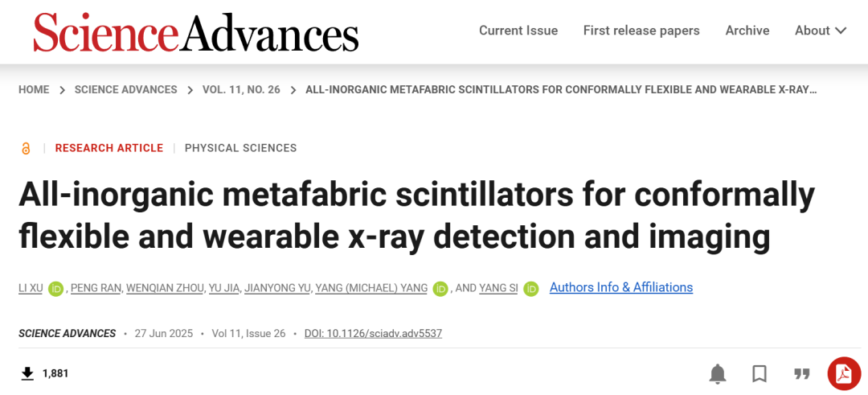
Task: Click the open access lock icon
Action: [26, 148]
